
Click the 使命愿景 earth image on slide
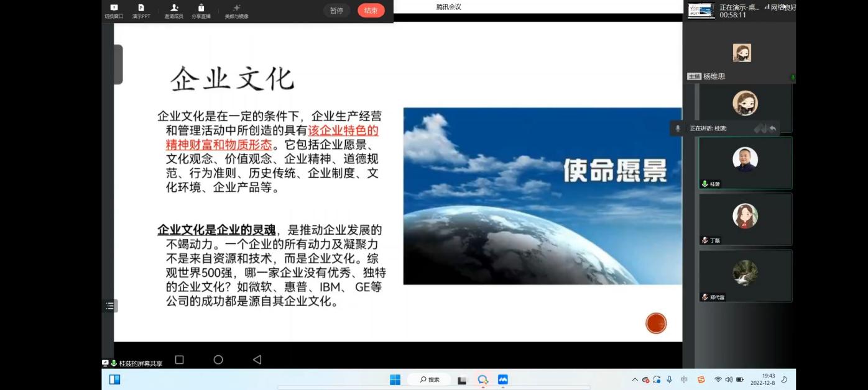[x=542, y=196]
